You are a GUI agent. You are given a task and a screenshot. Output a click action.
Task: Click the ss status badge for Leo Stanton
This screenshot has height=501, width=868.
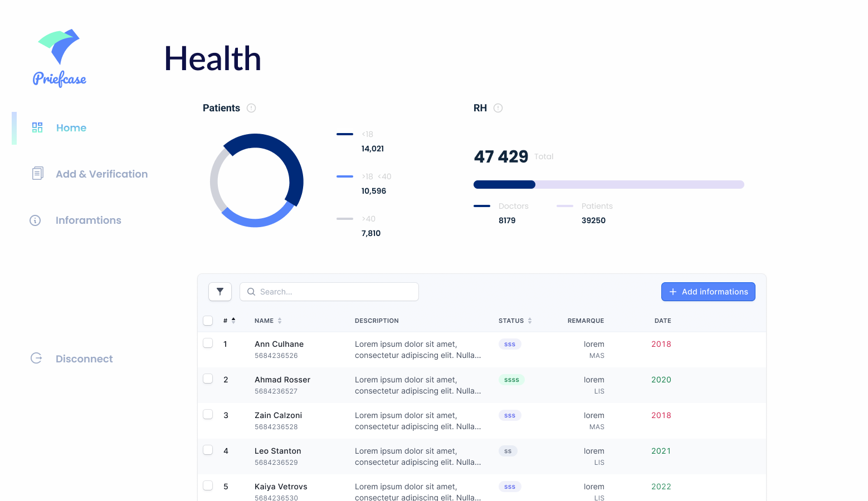pos(508,451)
